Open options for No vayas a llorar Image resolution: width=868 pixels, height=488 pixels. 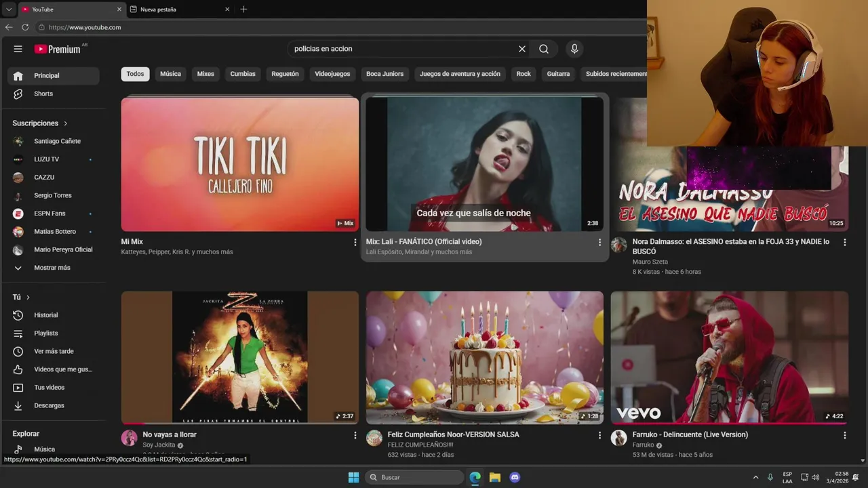[355, 435]
